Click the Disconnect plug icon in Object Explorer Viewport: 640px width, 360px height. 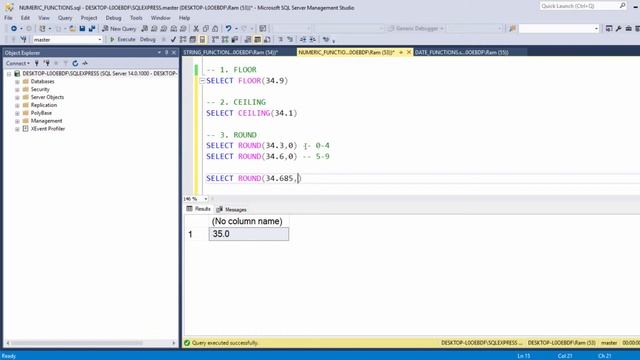coord(47,63)
